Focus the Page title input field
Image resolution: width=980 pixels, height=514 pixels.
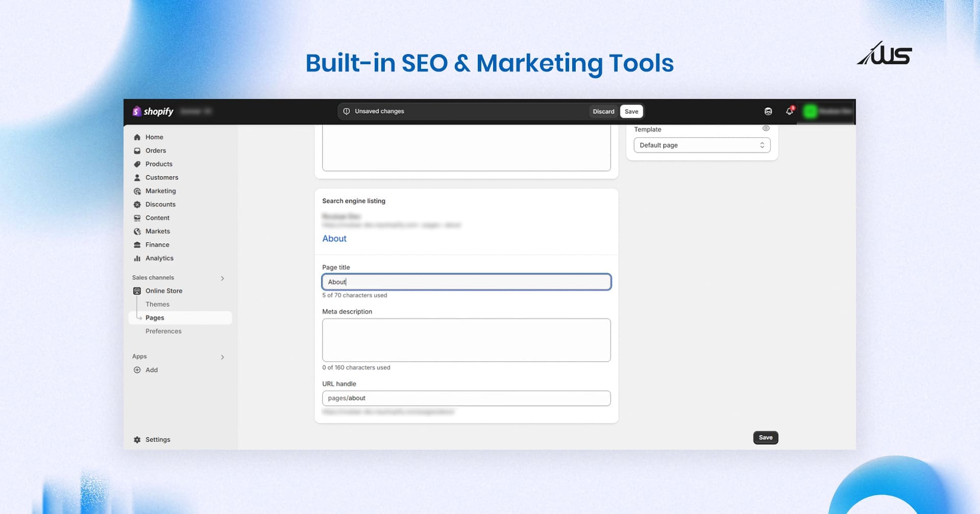(467, 282)
